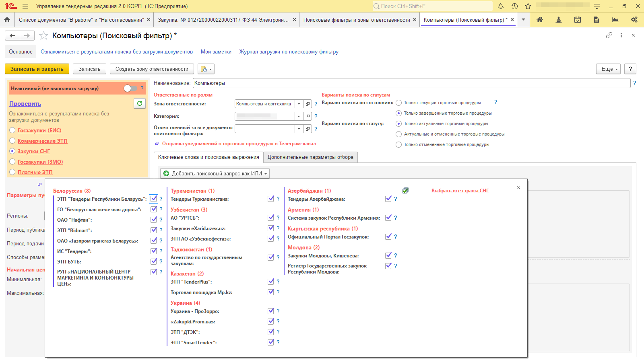Click the notifications bell icon
Screen dimensions: 644x362
tap(501, 6)
